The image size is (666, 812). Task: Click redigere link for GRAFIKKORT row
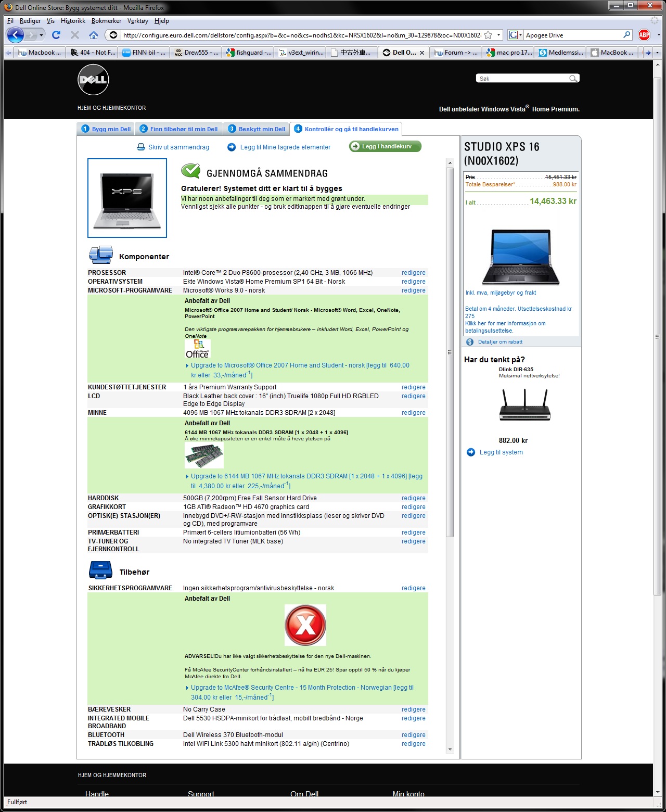click(x=413, y=507)
